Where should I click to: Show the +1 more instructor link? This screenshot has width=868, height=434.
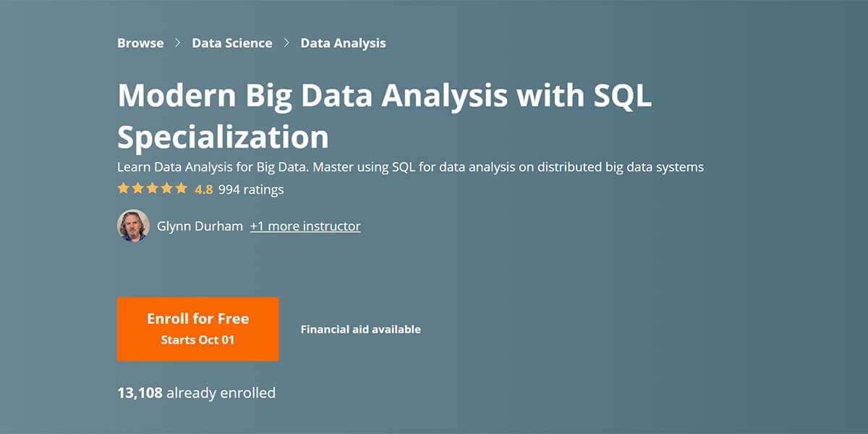click(x=305, y=226)
